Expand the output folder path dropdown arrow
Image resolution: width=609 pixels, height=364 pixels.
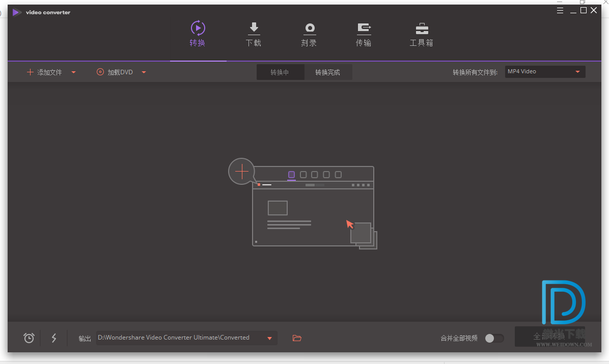[x=269, y=338]
